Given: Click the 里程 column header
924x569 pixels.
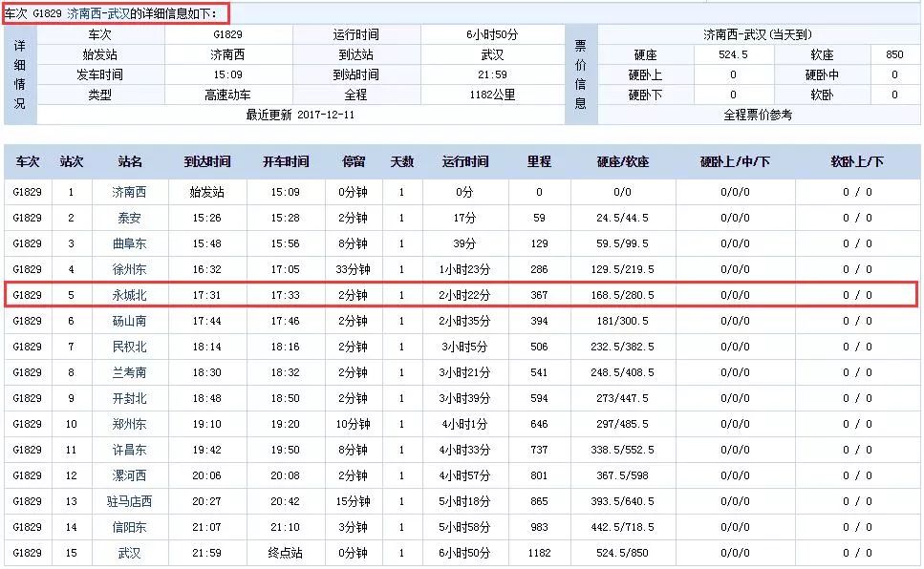Looking at the screenshot, I should click(x=539, y=162).
